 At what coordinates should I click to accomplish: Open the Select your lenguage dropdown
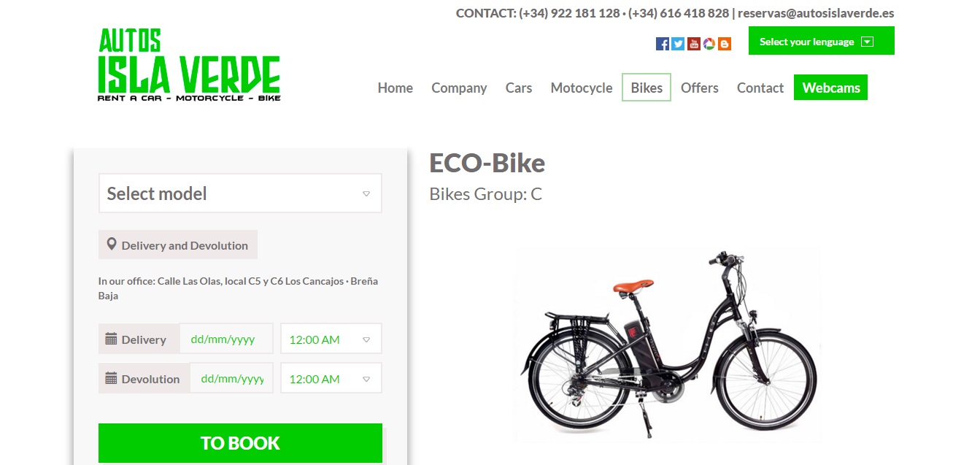click(821, 41)
